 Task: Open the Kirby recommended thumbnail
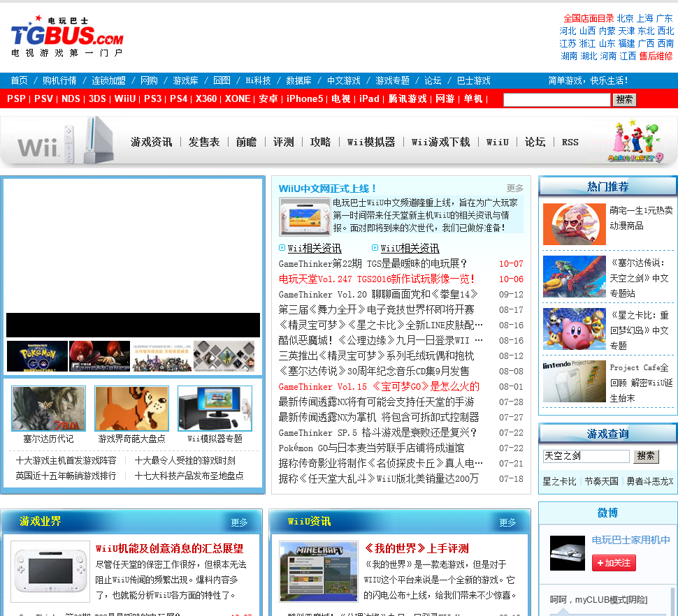575,329
